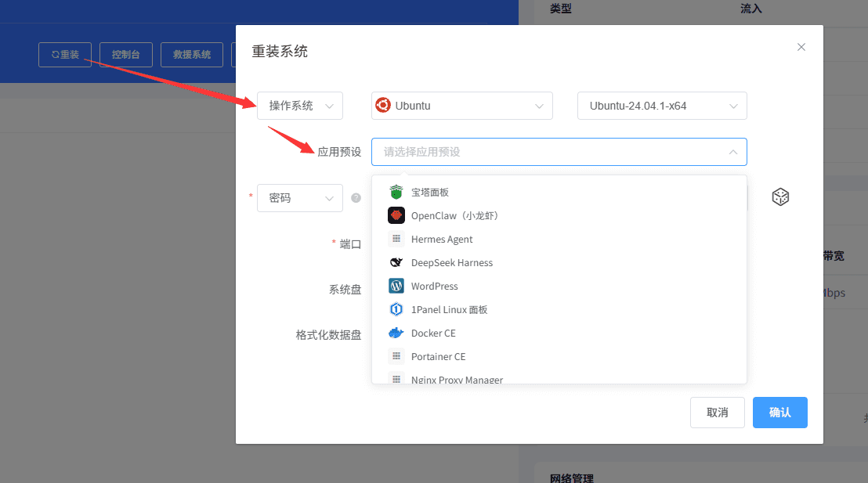Viewport: 868px width, 483px height.
Task: Click the 重装系统 dialog title
Action: (x=280, y=52)
